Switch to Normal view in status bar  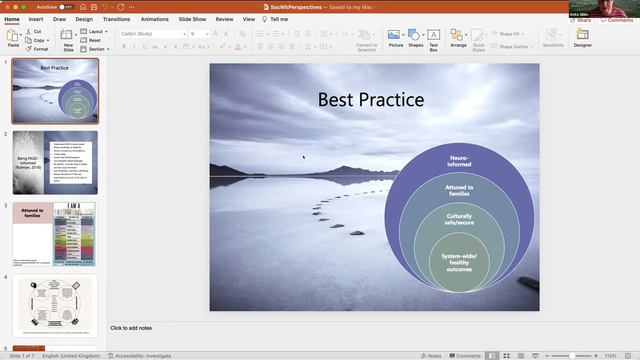pyautogui.click(x=493, y=356)
